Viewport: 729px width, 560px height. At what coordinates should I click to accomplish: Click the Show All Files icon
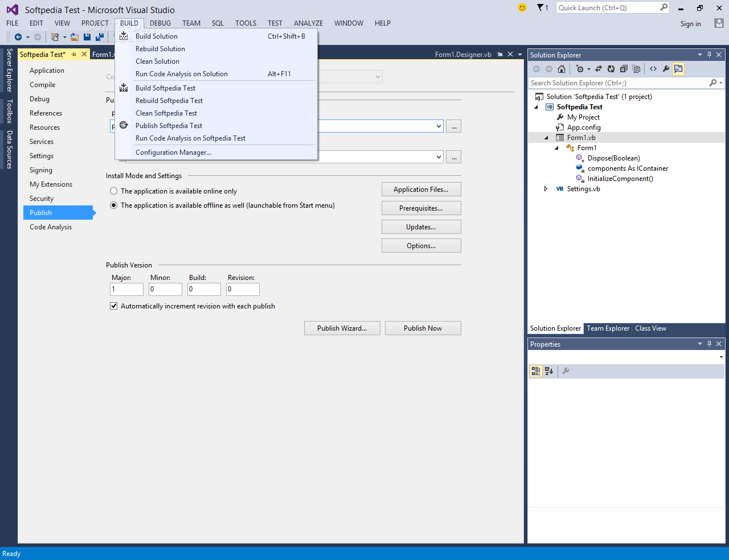(x=636, y=69)
